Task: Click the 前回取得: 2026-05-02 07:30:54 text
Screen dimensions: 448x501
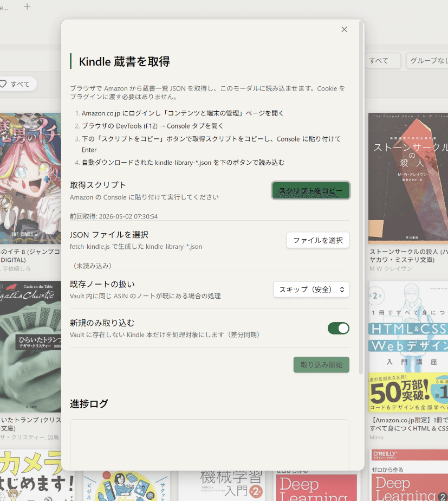Action: [x=114, y=216]
